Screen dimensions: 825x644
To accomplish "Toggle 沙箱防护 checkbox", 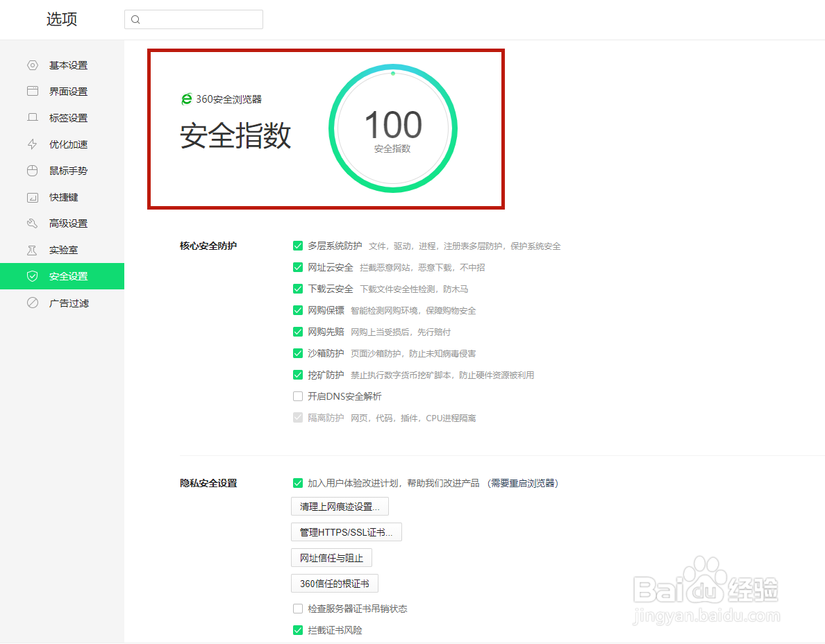I will click(x=298, y=353).
